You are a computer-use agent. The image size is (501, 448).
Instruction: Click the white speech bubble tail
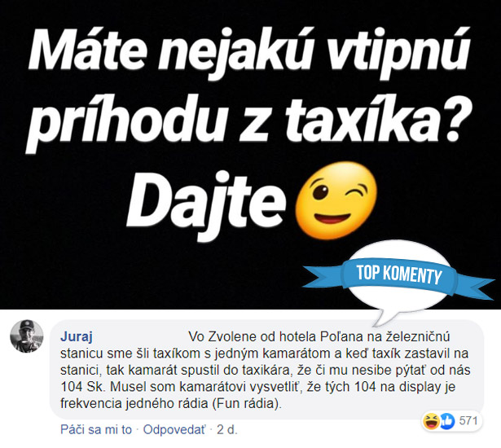(x=385, y=316)
